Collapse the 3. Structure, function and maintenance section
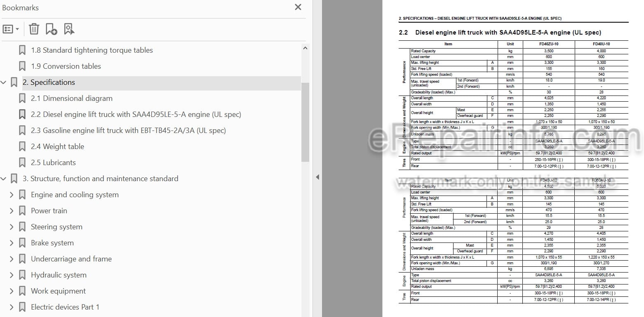Viewport: 644px width, 317px height. click(x=4, y=179)
